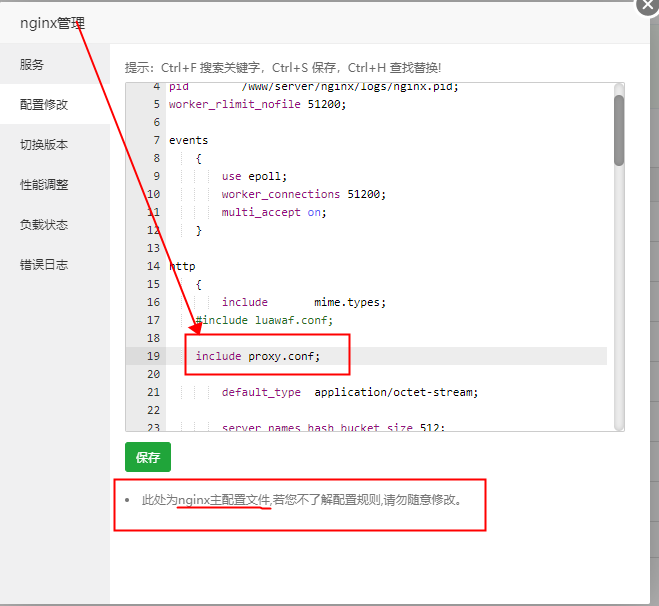659x606 pixels.
Task: Click line number 7 in gutter
Action: pyautogui.click(x=157, y=140)
